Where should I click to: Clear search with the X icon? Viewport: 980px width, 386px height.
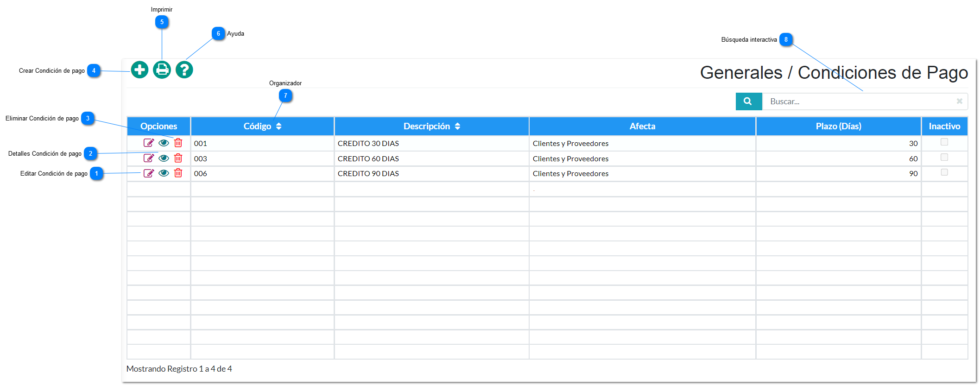click(959, 101)
